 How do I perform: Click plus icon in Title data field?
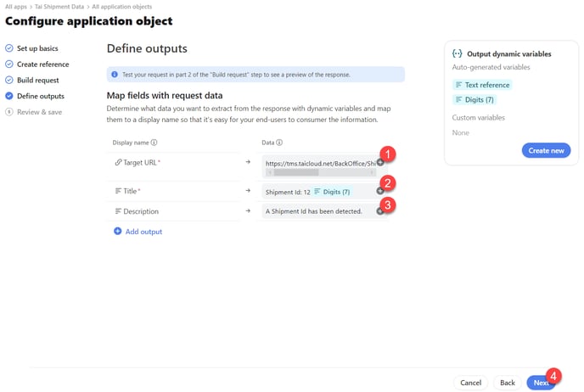pos(380,191)
